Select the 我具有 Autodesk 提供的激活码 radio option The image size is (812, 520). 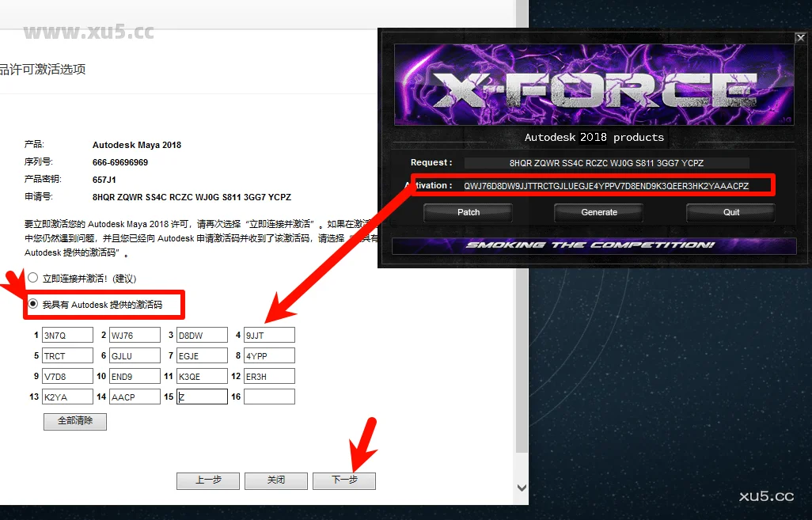[33, 304]
